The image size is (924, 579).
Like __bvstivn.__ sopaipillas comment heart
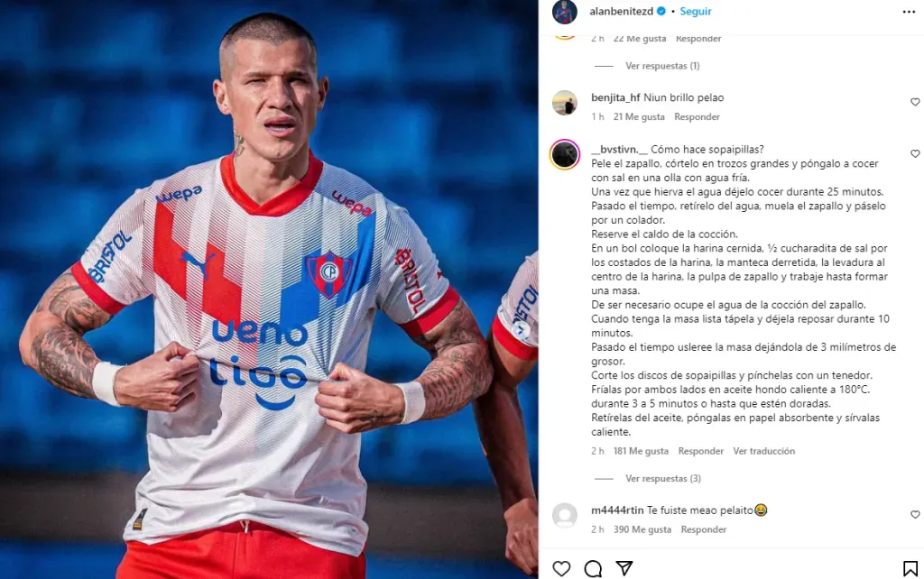[x=915, y=153]
